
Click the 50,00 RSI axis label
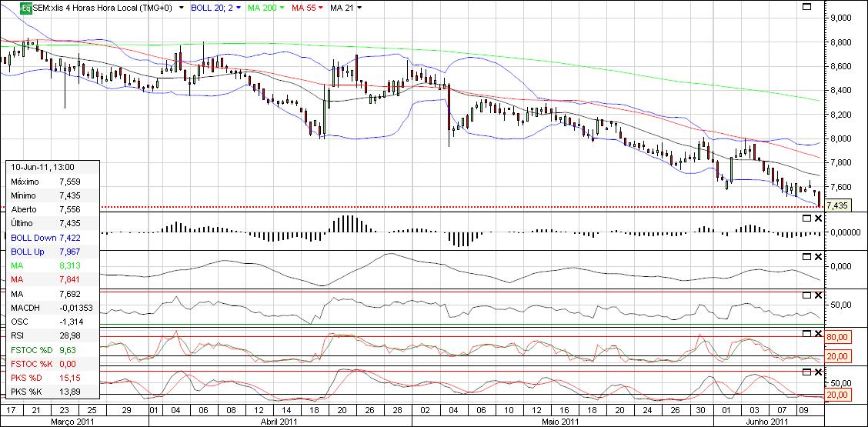click(840, 305)
